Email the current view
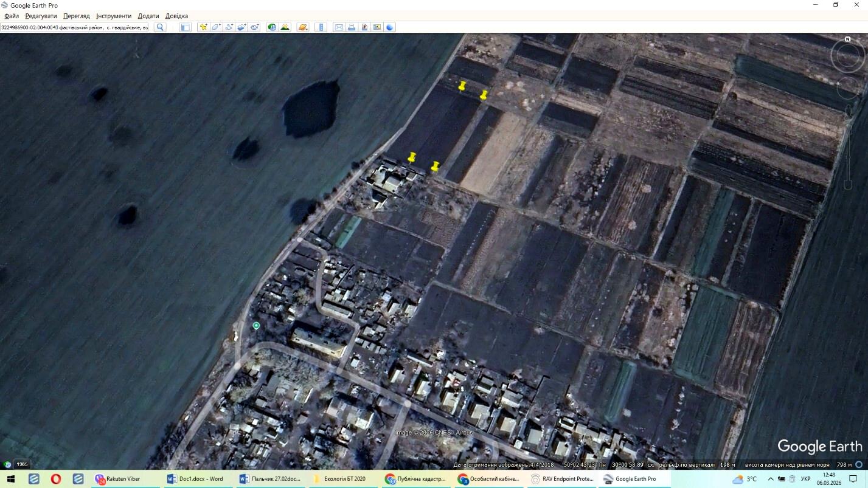 tap(339, 27)
